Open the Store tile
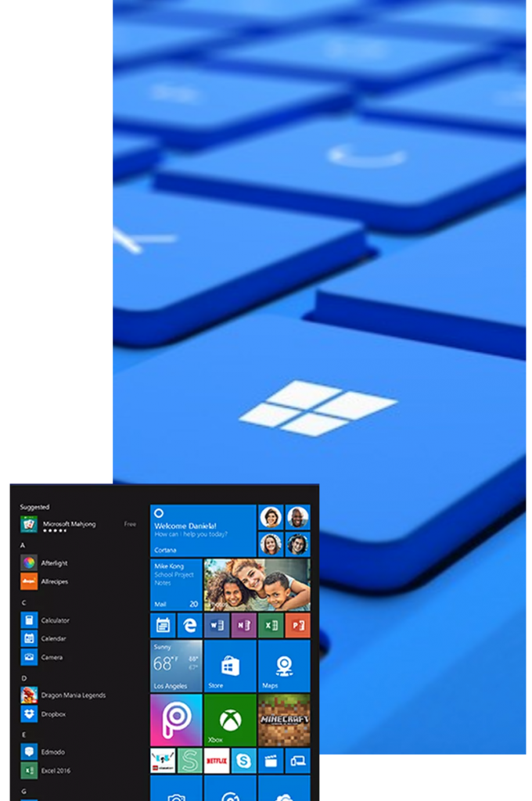The height and width of the screenshot is (801, 532). (x=230, y=666)
